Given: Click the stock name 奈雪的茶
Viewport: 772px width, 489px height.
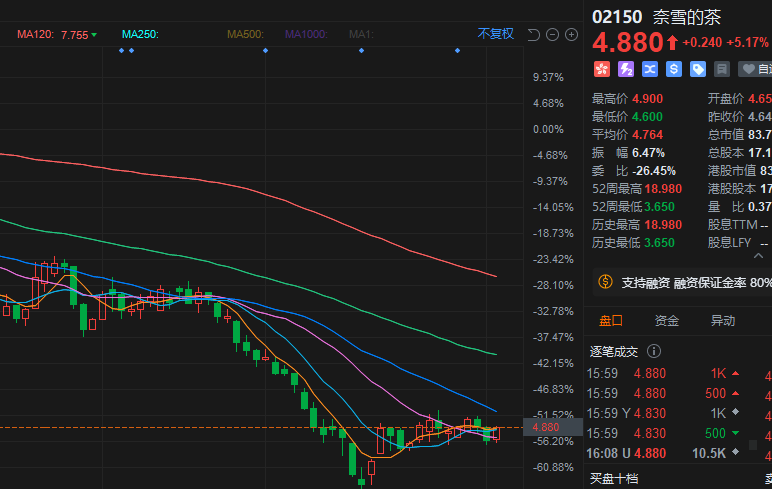Looking at the screenshot, I should 687,17.
